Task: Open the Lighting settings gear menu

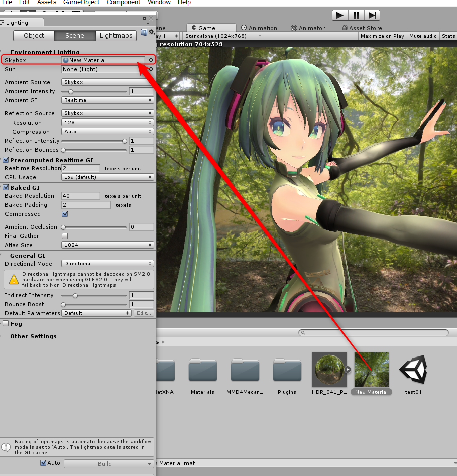Action: (x=151, y=32)
